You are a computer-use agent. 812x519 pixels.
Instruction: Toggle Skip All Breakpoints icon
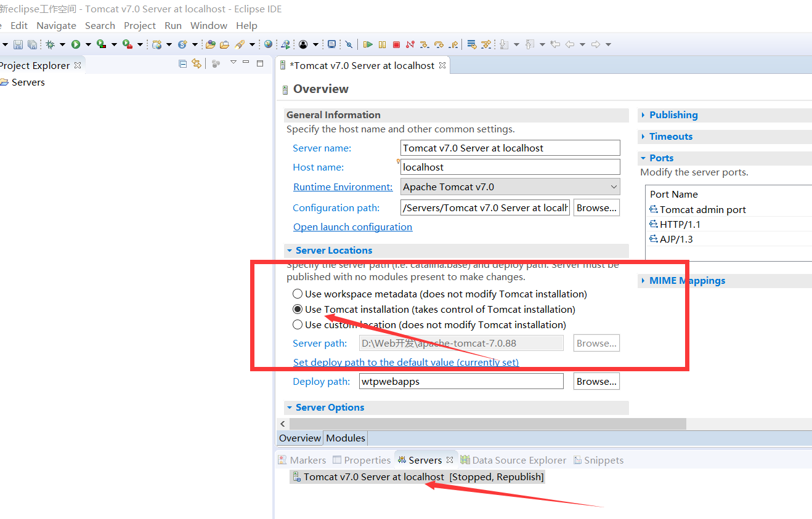349,44
